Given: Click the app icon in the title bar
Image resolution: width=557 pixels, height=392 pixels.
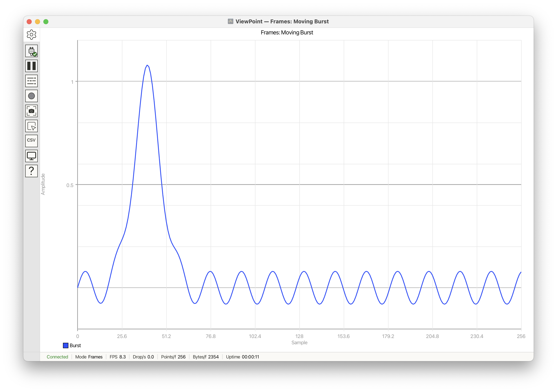Looking at the screenshot, I should 231,21.
